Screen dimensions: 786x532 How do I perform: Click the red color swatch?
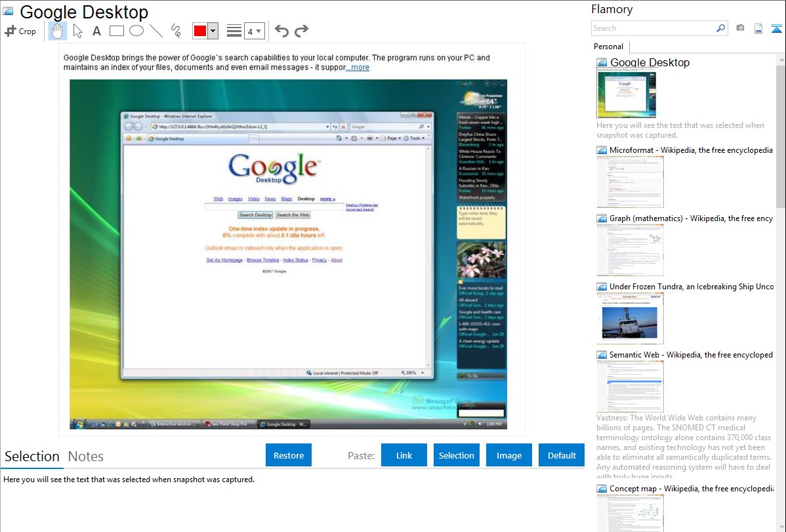(200, 31)
